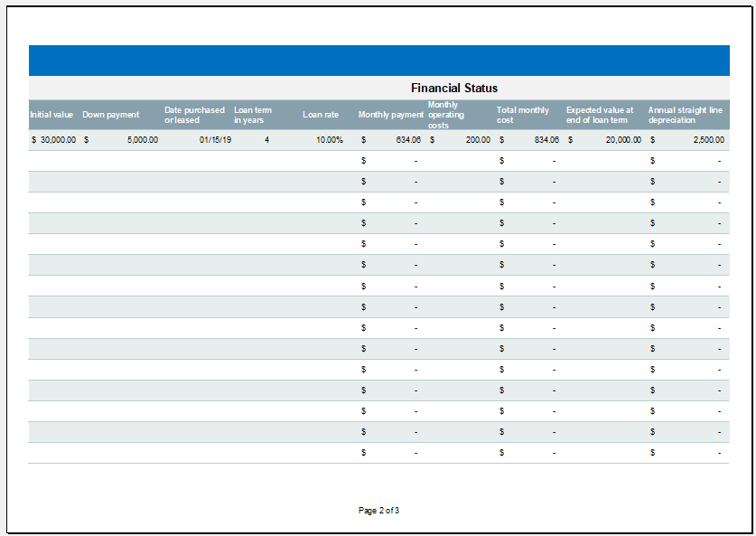
Task: Click Loan term in years header
Action: coord(253,115)
